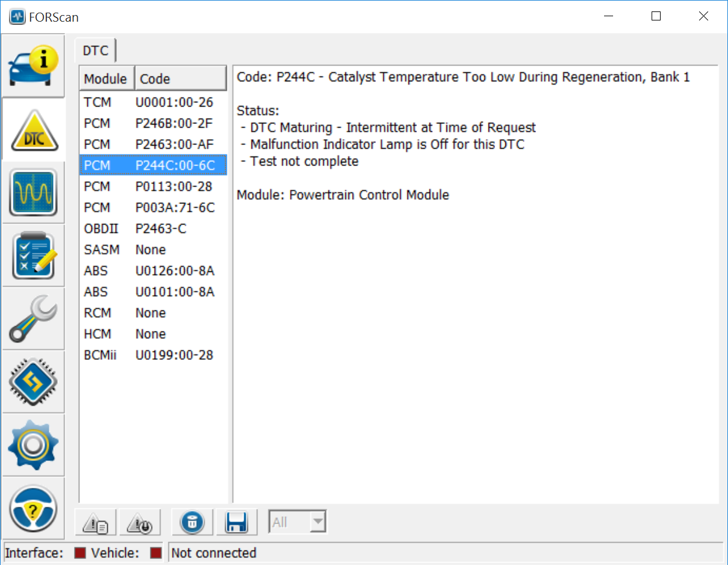Open the help steering wheel section

[33, 508]
